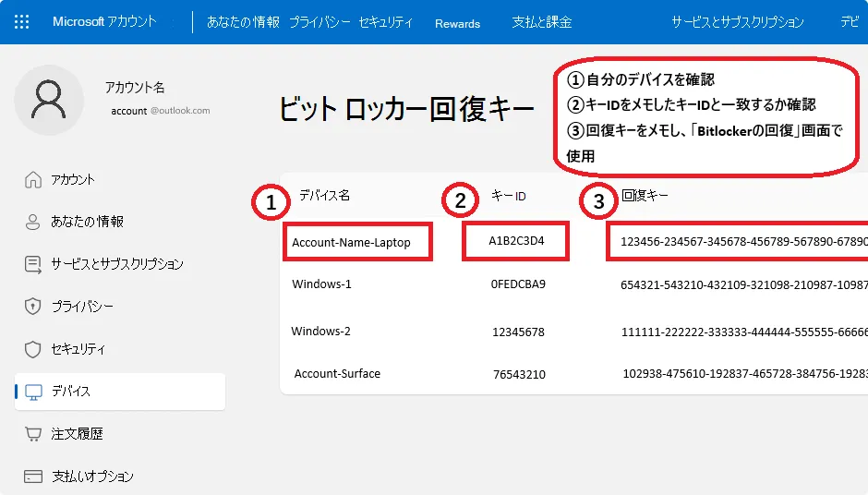Open サービスとサブスクリプション in top navigation

point(738,22)
